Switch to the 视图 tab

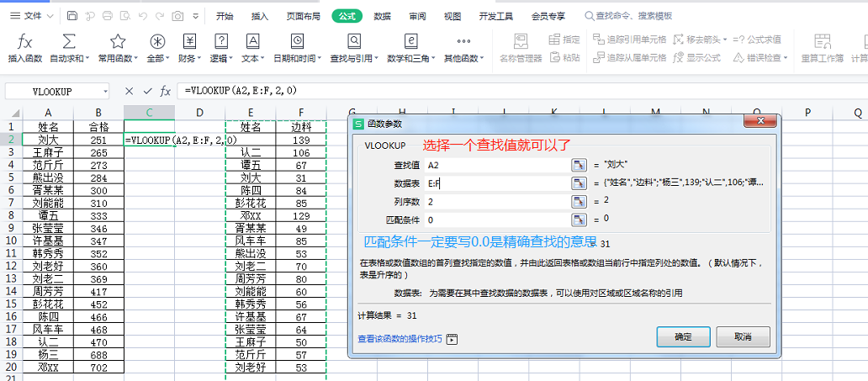pos(453,16)
